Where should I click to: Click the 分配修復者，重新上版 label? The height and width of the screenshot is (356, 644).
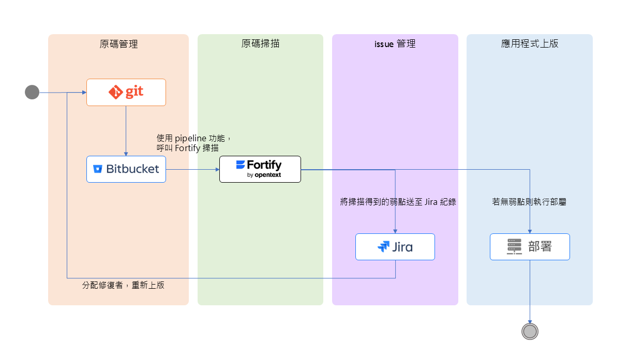coord(123,285)
